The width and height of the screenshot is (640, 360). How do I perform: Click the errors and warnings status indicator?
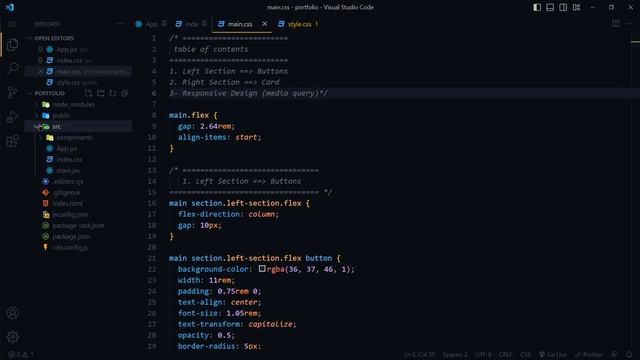(21, 355)
